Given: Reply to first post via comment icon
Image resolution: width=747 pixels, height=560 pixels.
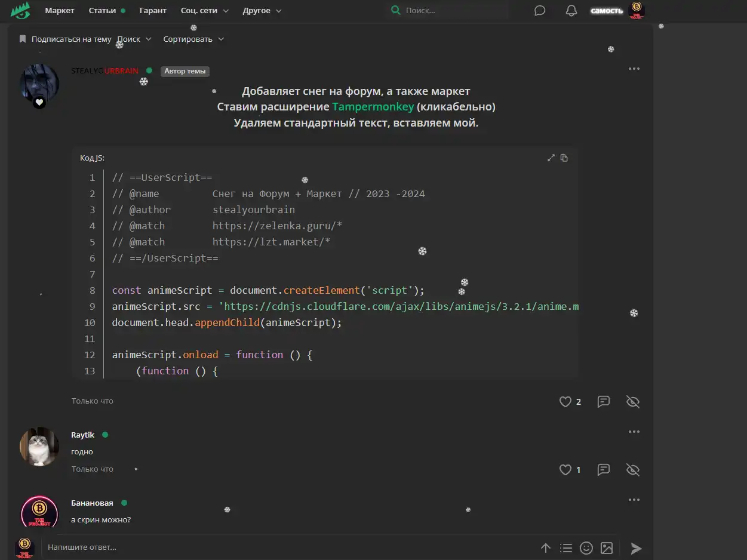Looking at the screenshot, I should [x=604, y=402].
